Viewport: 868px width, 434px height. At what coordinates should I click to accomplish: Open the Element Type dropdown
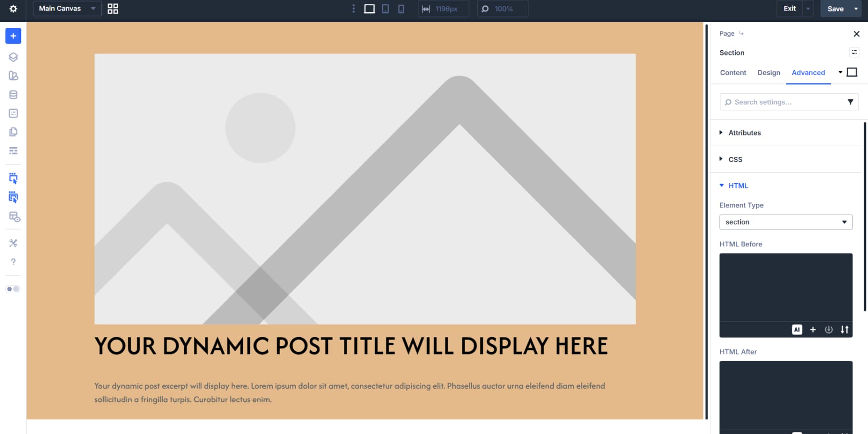[x=786, y=222]
